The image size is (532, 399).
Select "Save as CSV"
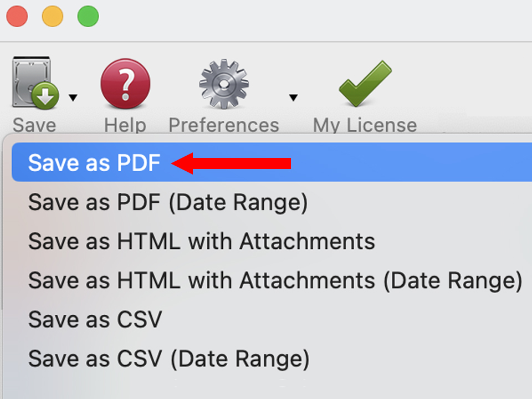click(x=94, y=319)
